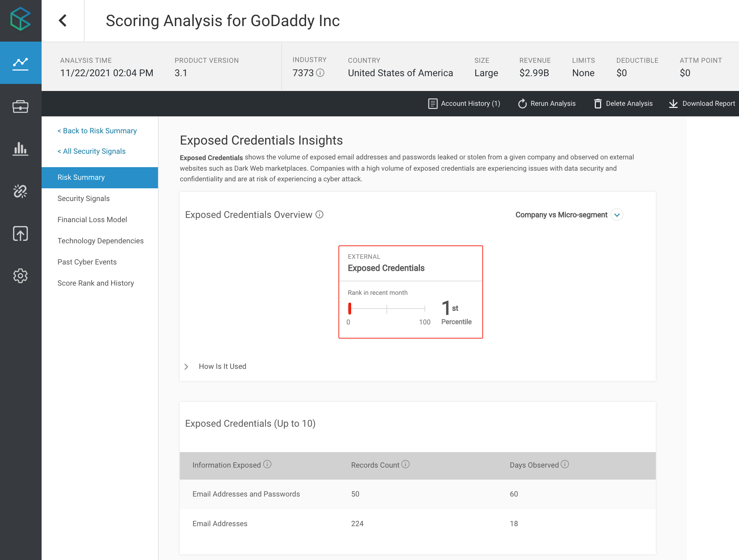The image size is (739, 560).
Task: Open the upload sidebar icon
Action: click(x=20, y=233)
